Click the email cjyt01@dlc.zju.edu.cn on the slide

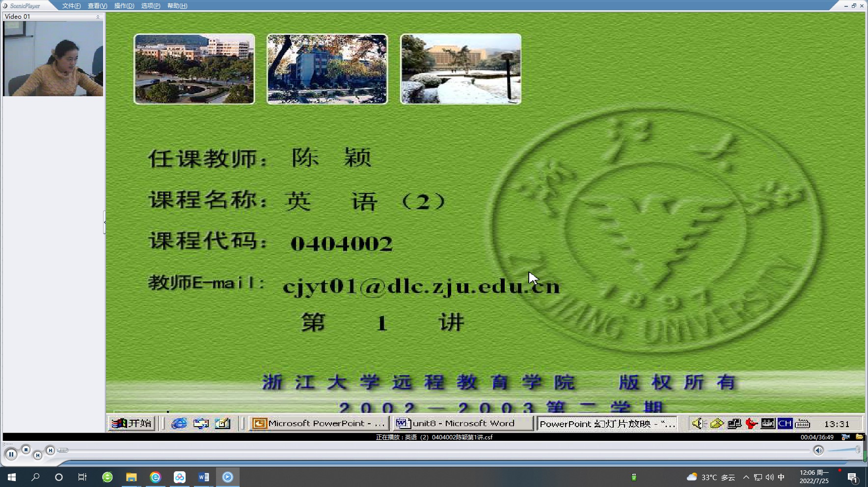pyautogui.click(x=421, y=286)
